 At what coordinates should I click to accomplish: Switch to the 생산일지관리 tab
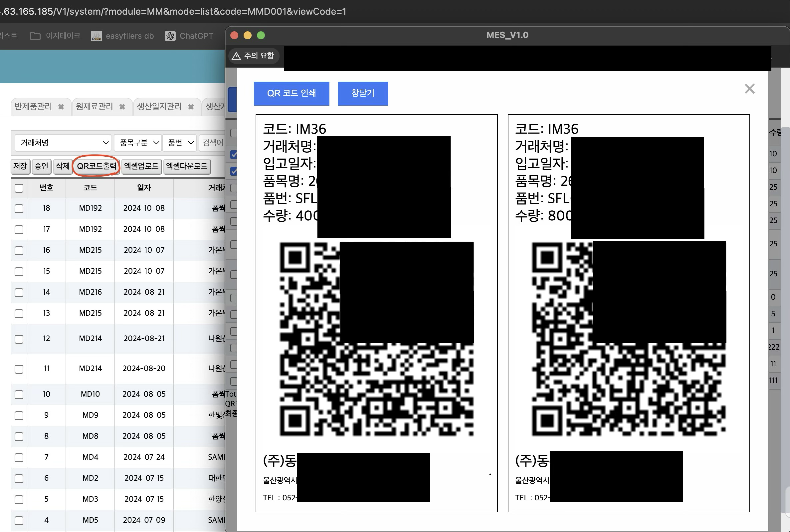(x=159, y=107)
